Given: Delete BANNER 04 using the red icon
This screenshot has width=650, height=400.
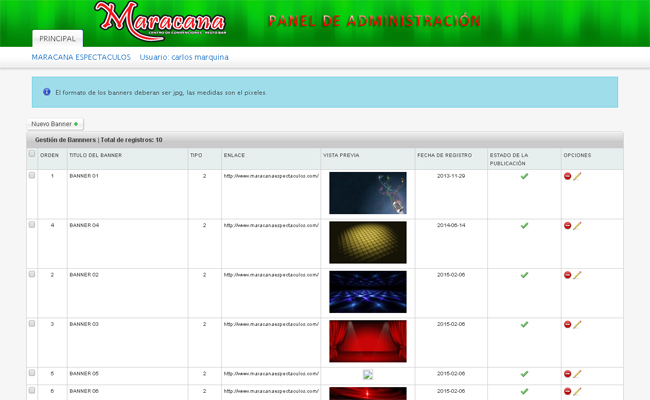Looking at the screenshot, I should 568,225.
